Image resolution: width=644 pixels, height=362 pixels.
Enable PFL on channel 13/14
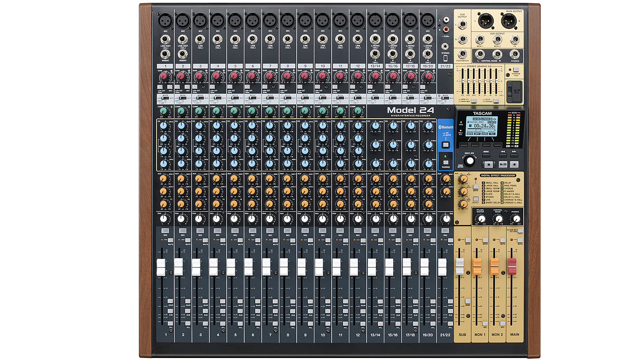click(380, 323)
